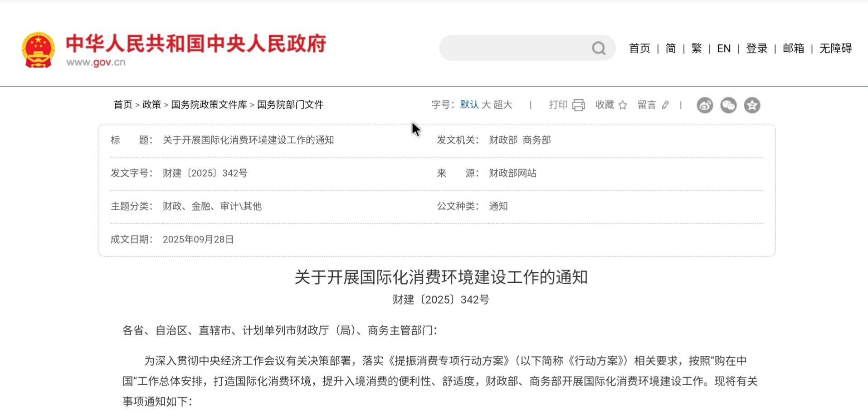Open 首页 in top navigation
The width and height of the screenshot is (868, 416).
pos(639,48)
